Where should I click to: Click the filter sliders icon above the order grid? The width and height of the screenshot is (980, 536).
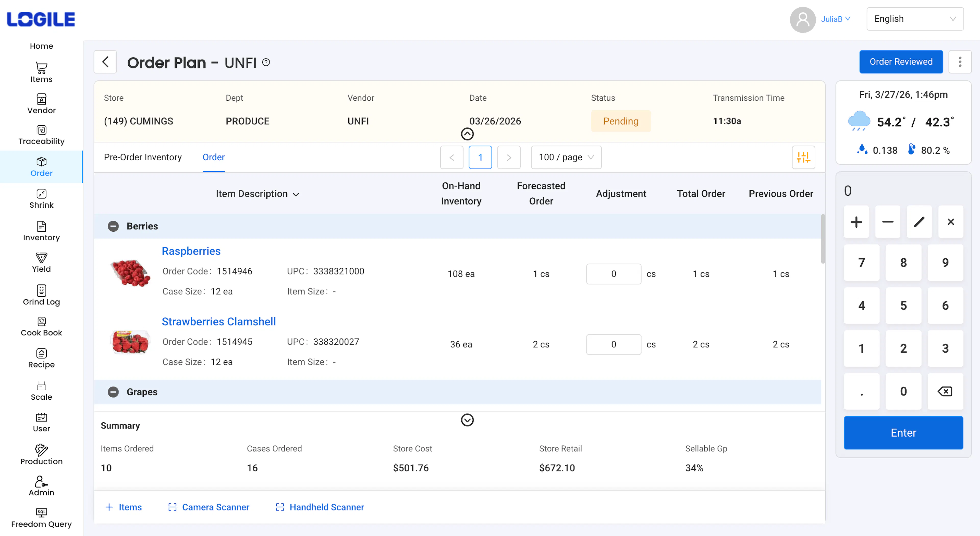tap(803, 157)
